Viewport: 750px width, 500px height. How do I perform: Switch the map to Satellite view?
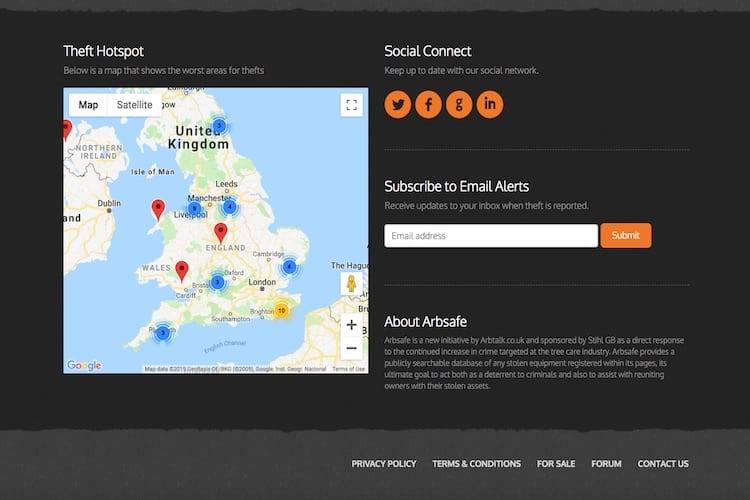point(135,105)
